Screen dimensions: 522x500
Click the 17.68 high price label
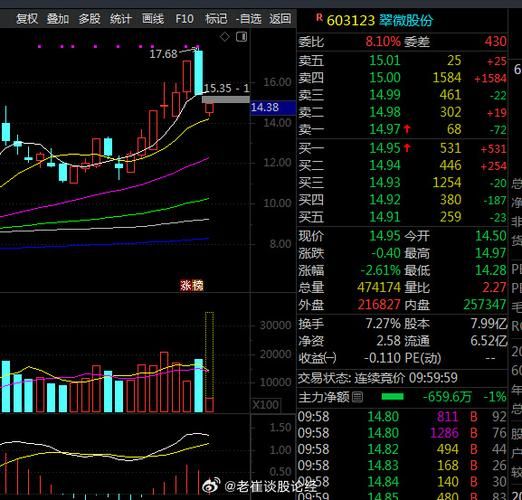(x=163, y=54)
